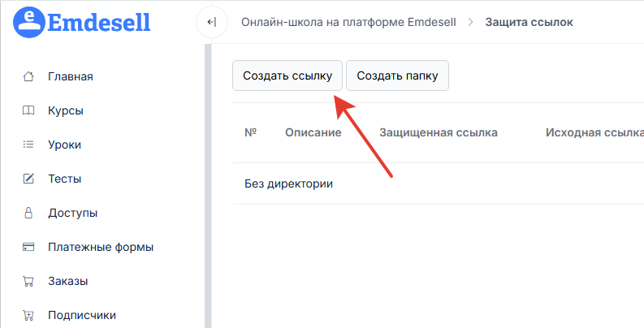The height and width of the screenshot is (328, 644).
Task: Click the cart icon for Подписчики
Action: pyautogui.click(x=28, y=316)
